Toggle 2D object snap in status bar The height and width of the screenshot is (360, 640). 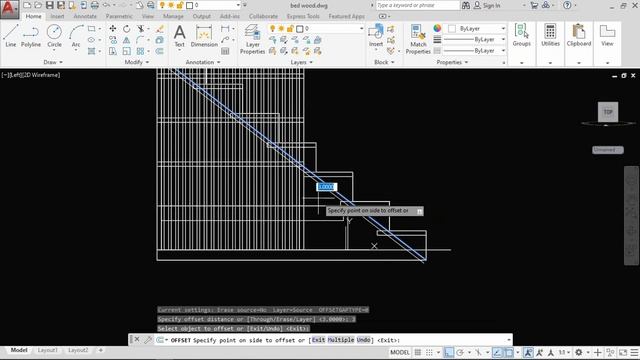[x=509, y=352]
